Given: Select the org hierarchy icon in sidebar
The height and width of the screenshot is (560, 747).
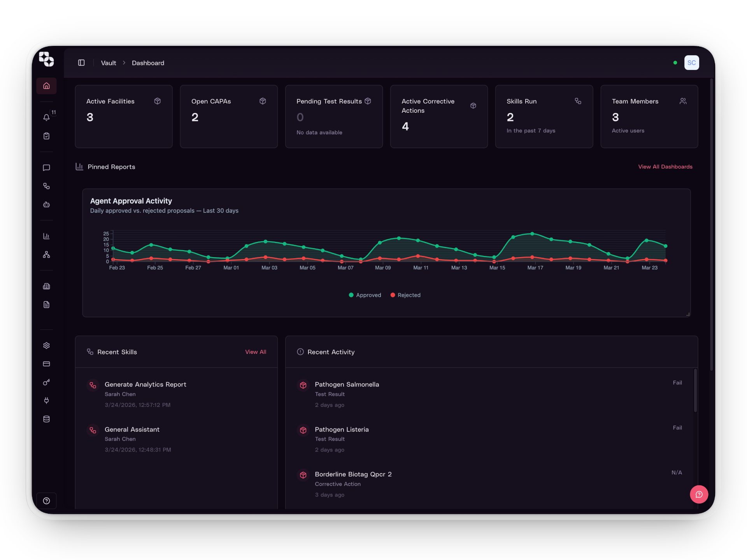Looking at the screenshot, I should 46,255.
